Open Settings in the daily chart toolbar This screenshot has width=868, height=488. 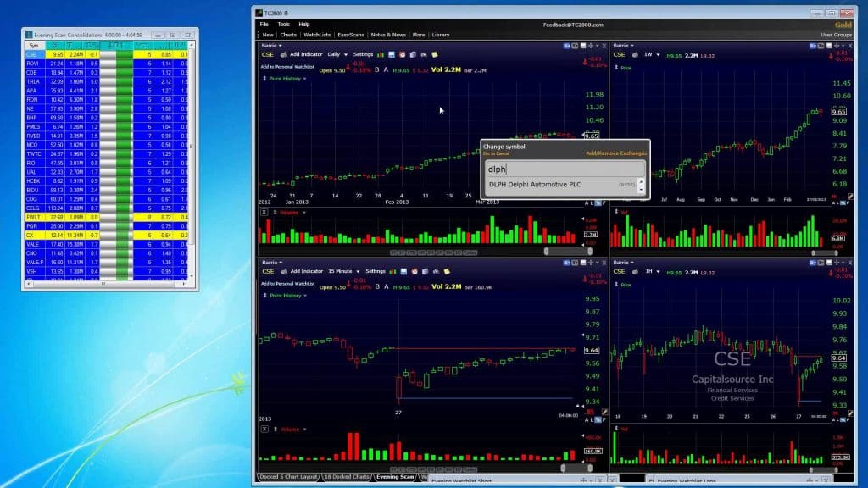tap(363, 55)
